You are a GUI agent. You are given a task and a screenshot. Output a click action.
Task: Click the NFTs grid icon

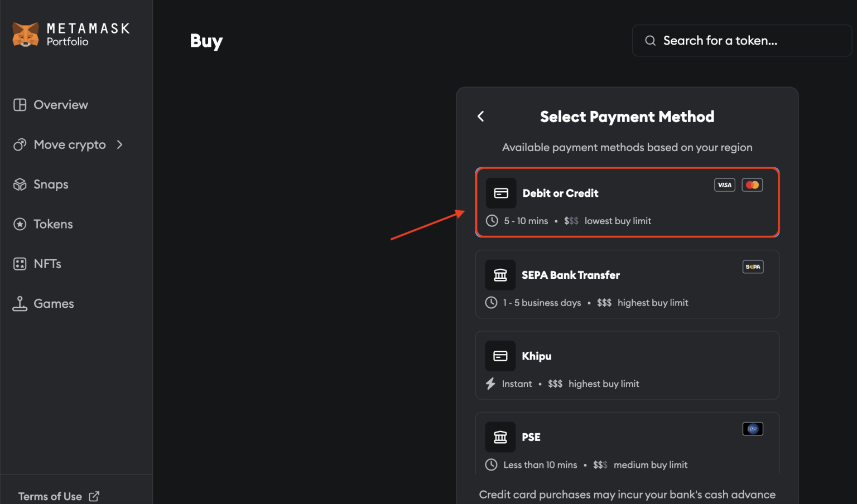click(20, 264)
